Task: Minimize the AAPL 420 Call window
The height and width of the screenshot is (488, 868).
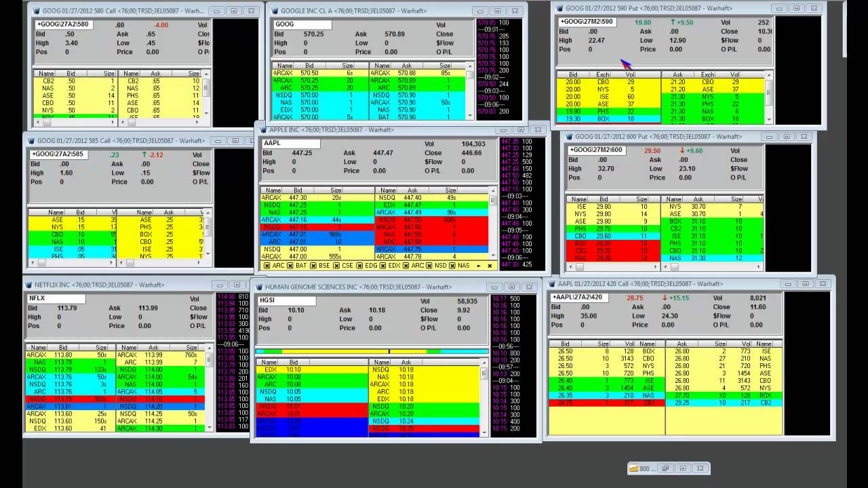Action: click(x=788, y=284)
